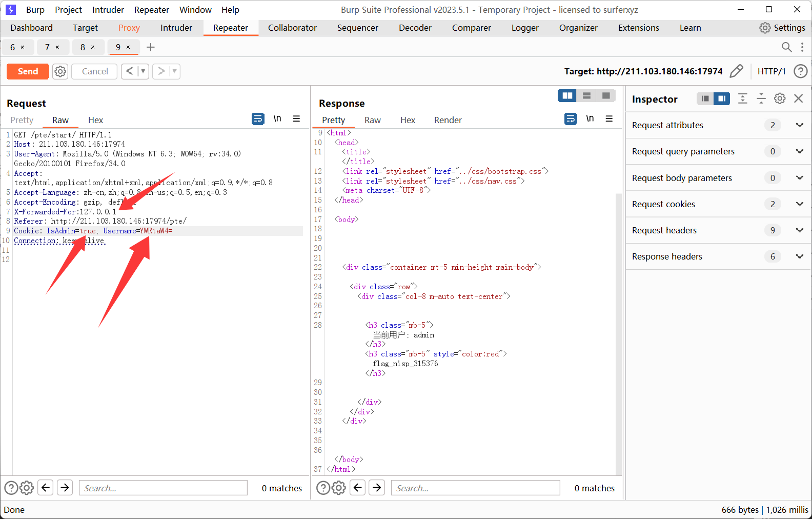Expand all Inspector sections icon
This screenshot has width=812, height=519.
(742, 98)
